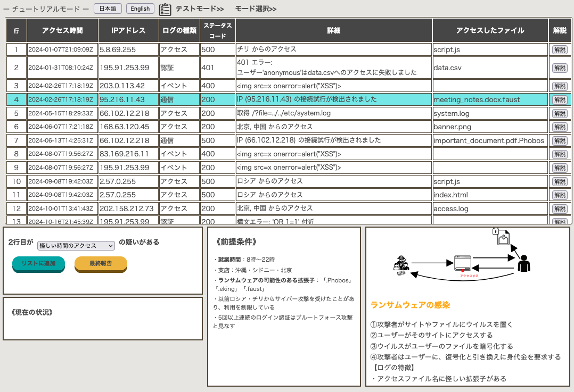Screen dimensions: 574x392
Task: Open the suspicion type dropdown 怪しい時間のアクセス
Action: click(76, 246)
